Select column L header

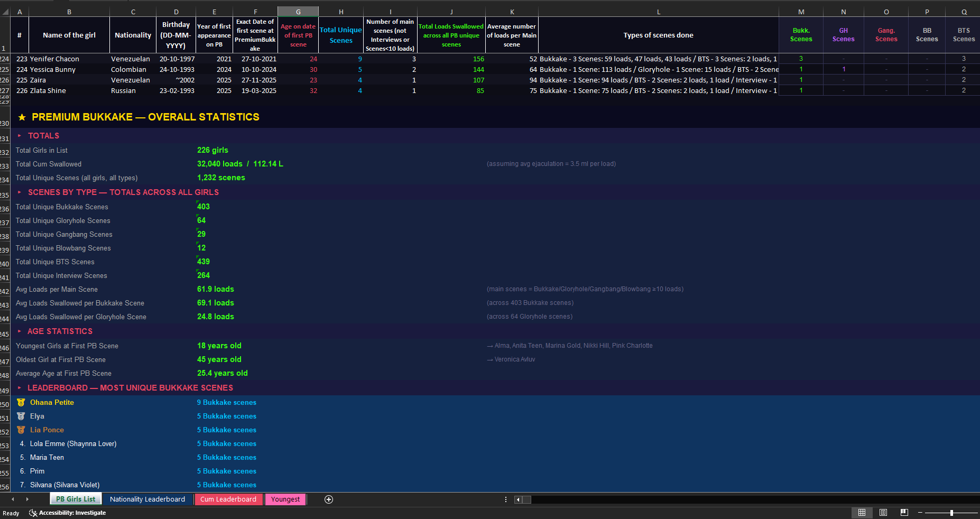pos(658,12)
